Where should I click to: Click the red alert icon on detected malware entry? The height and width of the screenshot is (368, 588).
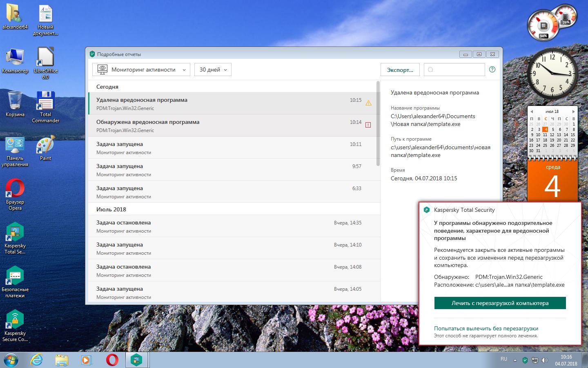tap(368, 125)
